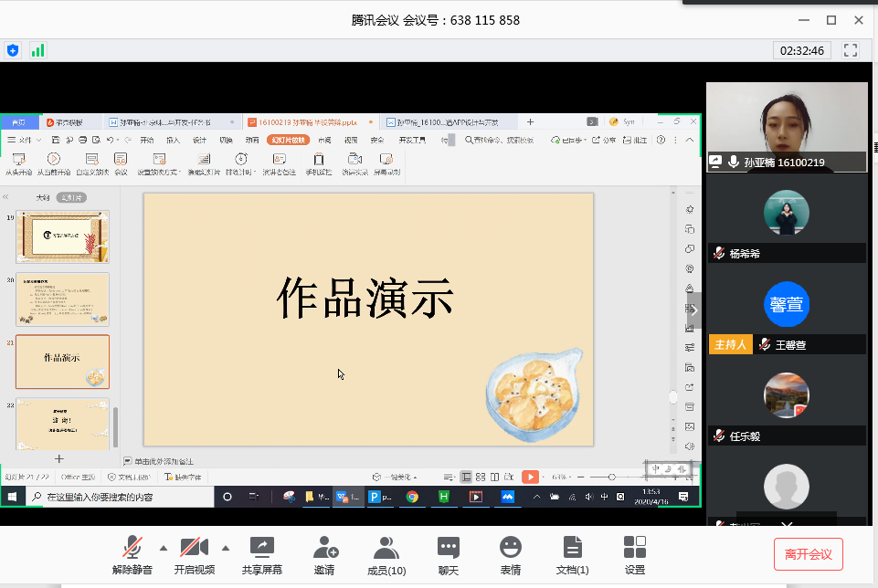Click the blue security shield icon
Viewport: 878px width, 588px height.
[13, 50]
